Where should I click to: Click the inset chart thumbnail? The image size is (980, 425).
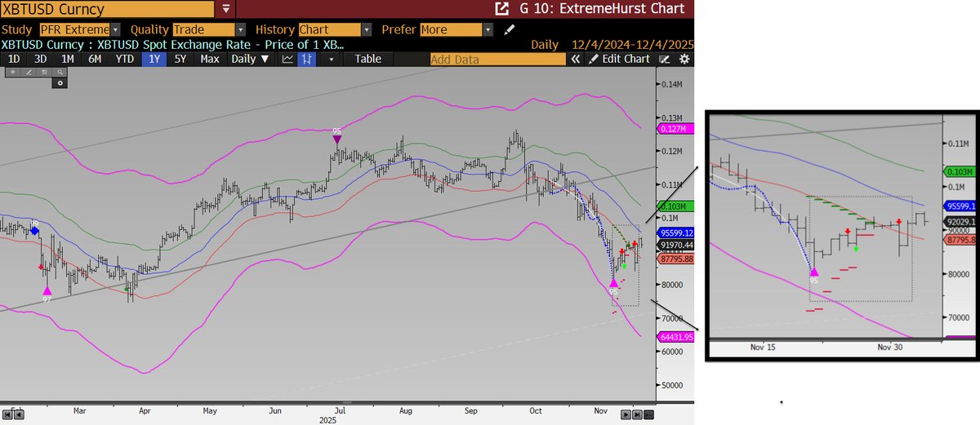[842, 236]
